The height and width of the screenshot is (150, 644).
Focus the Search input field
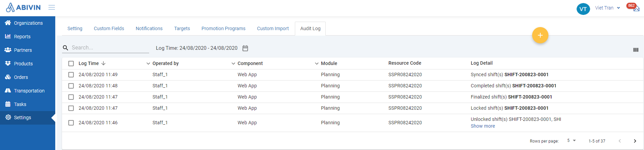109,48
